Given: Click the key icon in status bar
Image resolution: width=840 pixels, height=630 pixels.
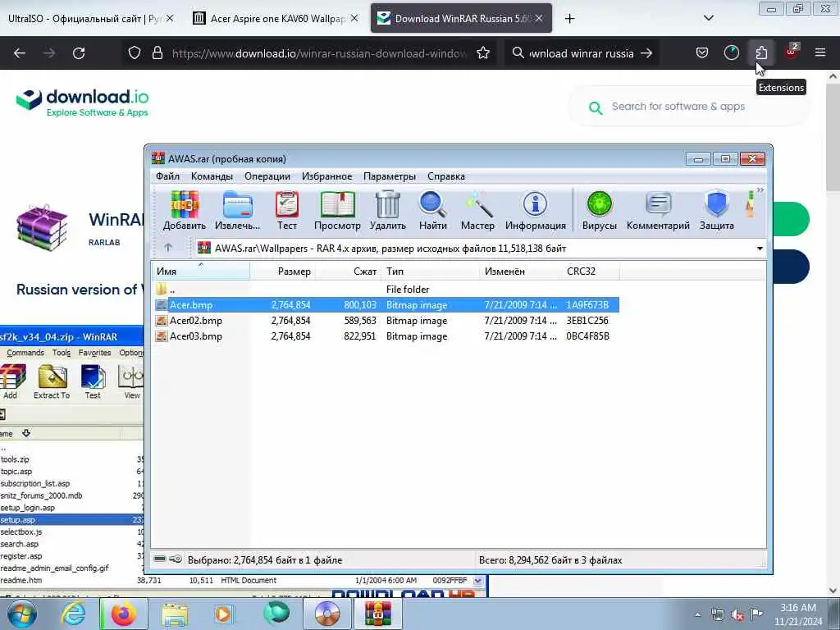Looking at the screenshot, I should [x=176, y=559].
